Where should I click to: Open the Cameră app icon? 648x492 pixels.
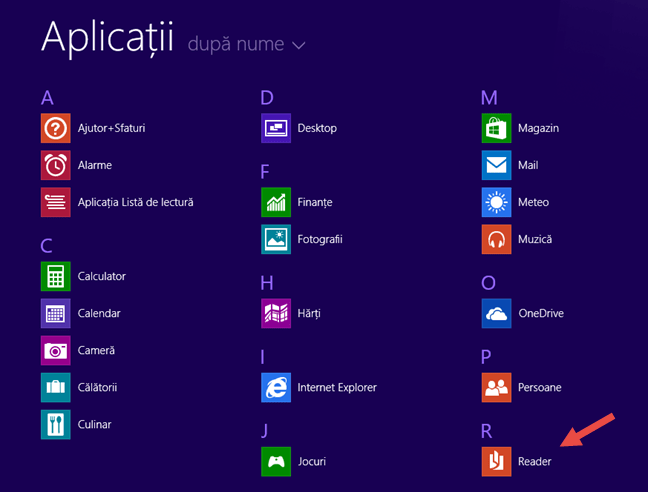coord(55,350)
